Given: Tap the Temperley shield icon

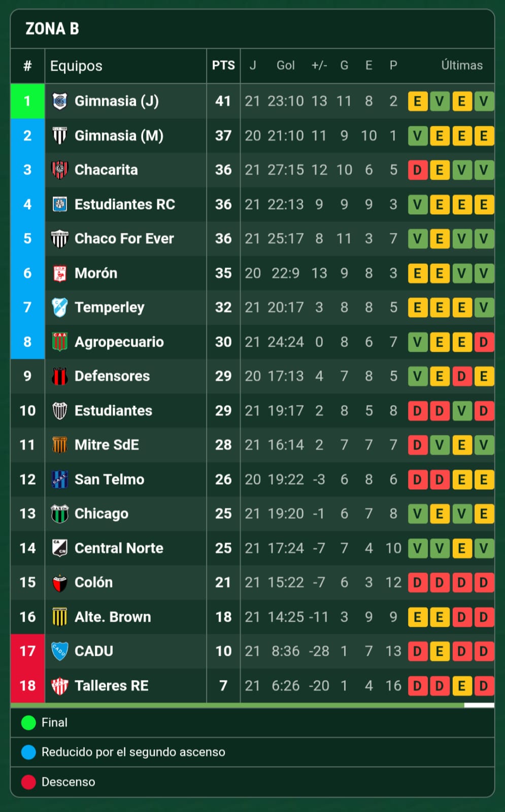Looking at the screenshot, I should 60,308.
